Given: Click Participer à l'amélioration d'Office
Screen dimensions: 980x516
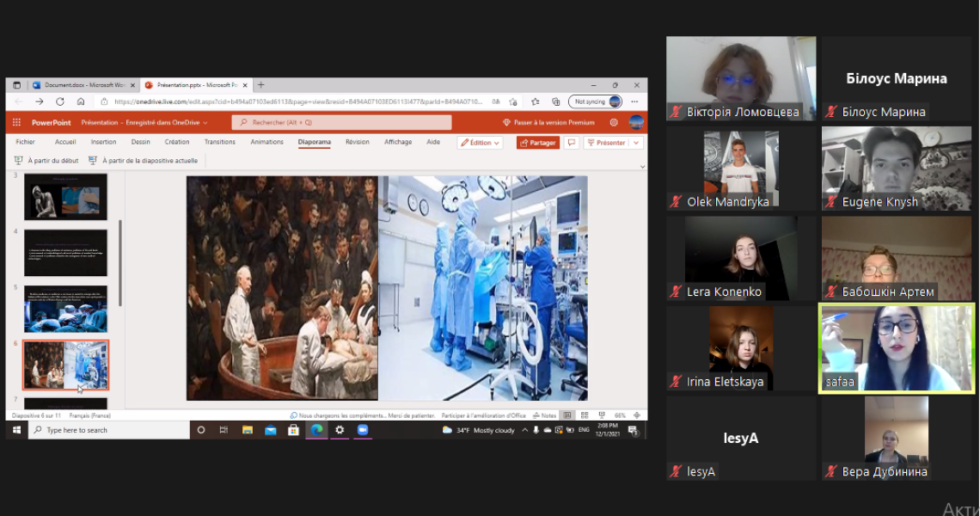Looking at the screenshot, I should coord(484,415).
